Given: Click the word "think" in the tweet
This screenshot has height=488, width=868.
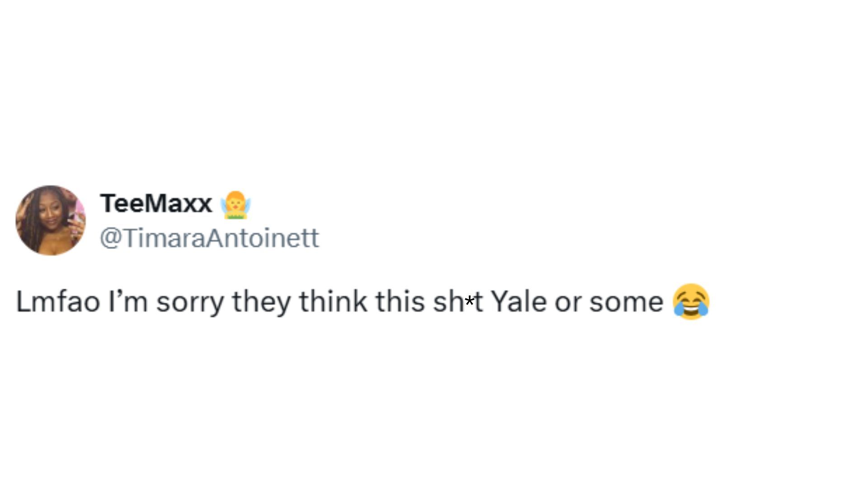Looking at the screenshot, I should click(333, 301).
